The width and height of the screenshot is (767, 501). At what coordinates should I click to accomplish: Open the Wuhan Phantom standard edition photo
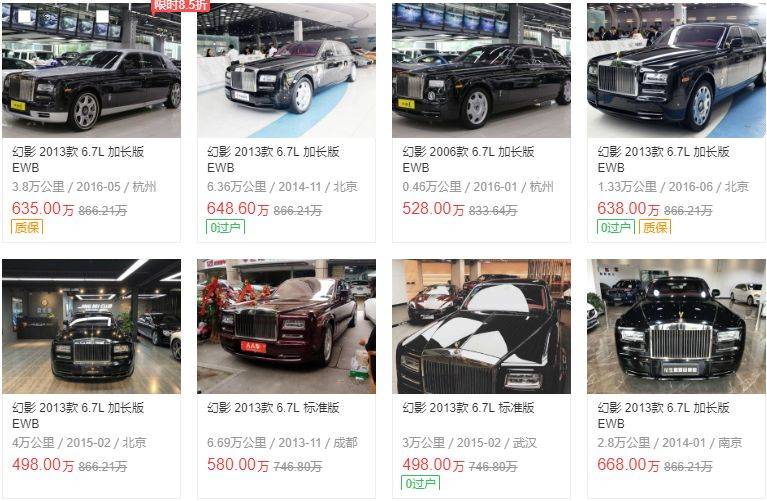[481, 326]
